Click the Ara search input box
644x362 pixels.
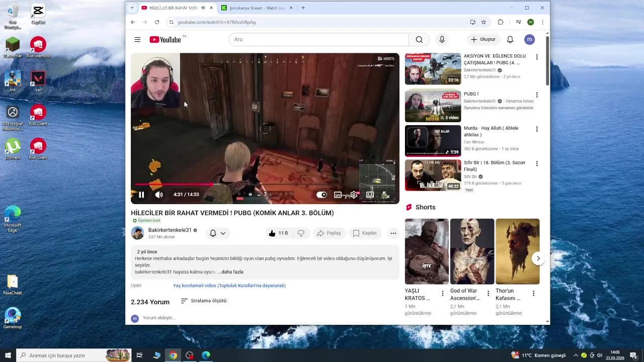319,39
